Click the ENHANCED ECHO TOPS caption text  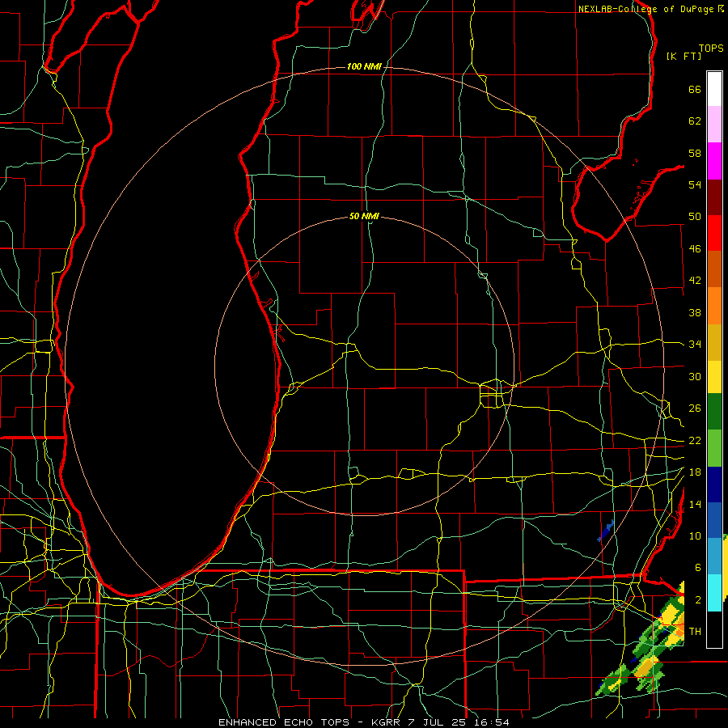coord(284,722)
